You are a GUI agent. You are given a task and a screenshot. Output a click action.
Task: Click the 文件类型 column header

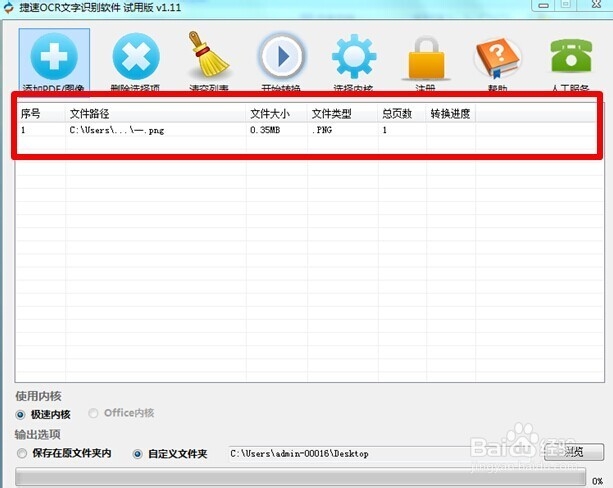click(342, 114)
